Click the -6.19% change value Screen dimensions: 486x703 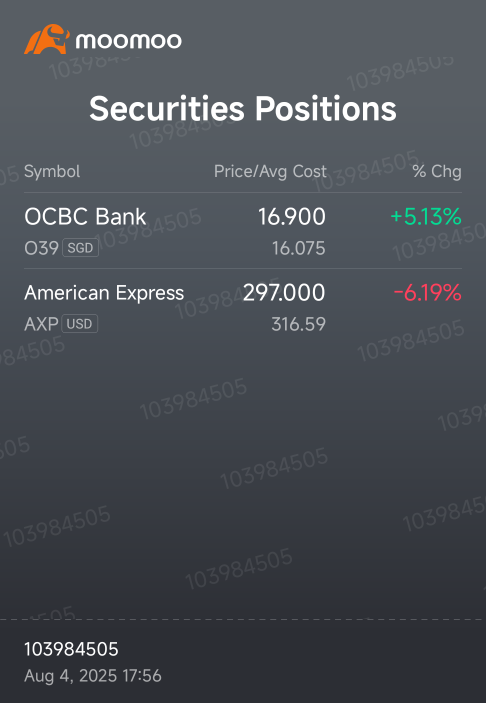tap(428, 293)
